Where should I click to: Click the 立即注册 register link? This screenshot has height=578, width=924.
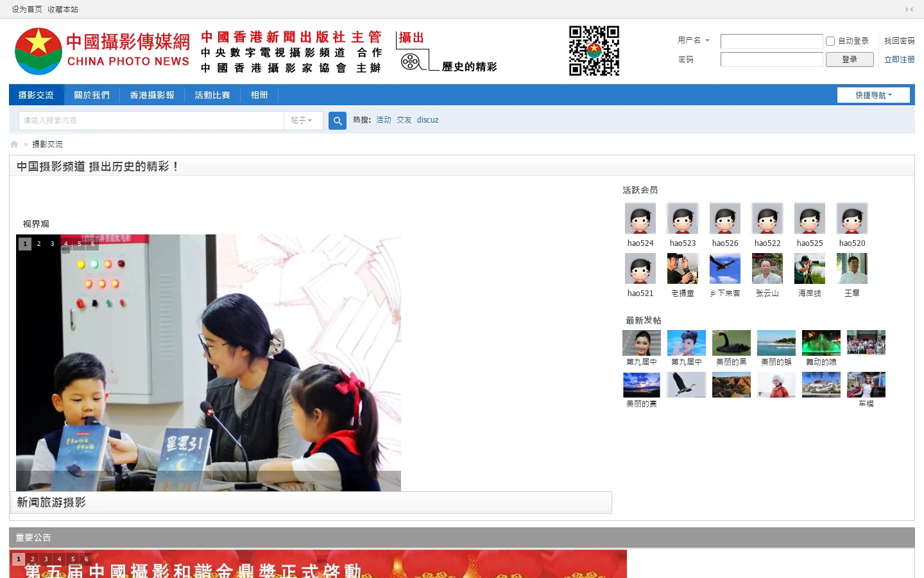[900, 60]
